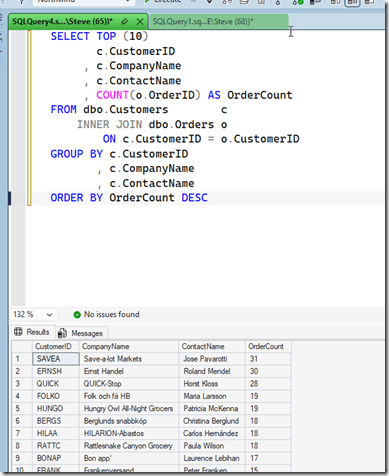
Task: Click the Rattlesnake Canyon Grocery cell
Action: click(129, 446)
